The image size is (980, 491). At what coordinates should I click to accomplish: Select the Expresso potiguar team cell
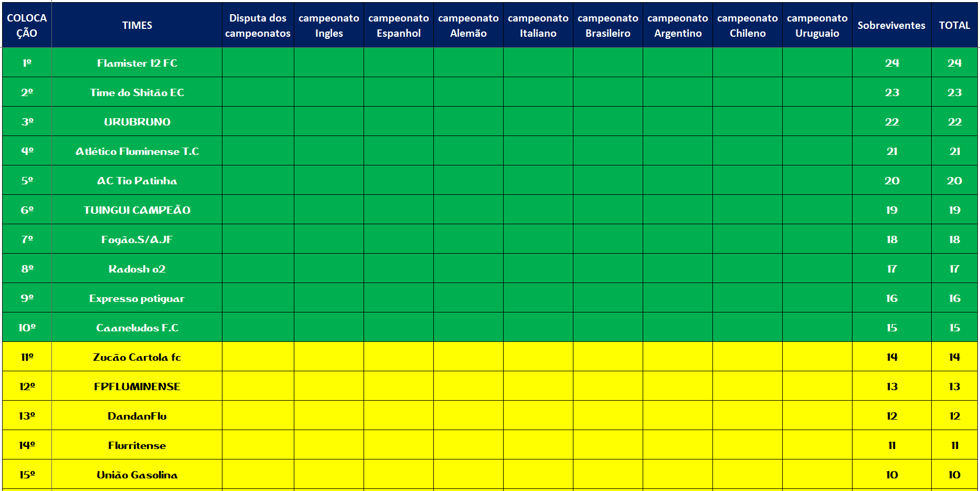(x=137, y=298)
